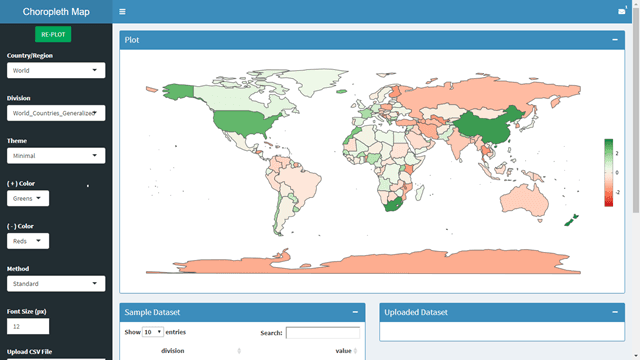Click the 'Uploaded Dataset' panel title

(416, 312)
